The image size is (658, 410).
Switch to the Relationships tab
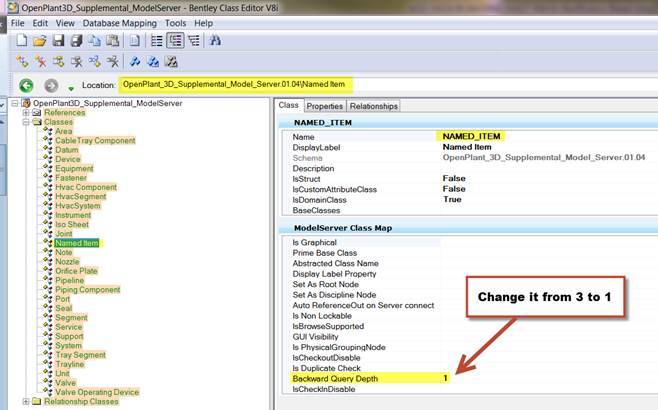(373, 106)
